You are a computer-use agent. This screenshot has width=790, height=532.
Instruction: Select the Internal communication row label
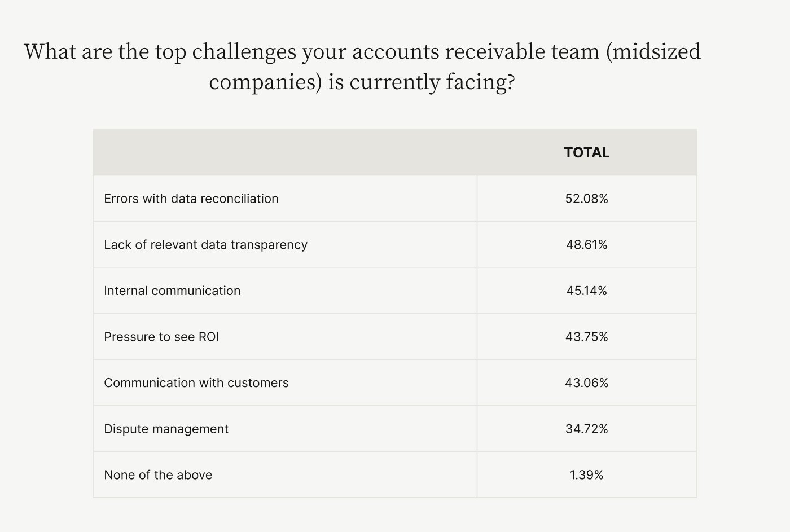[x=172, y=291]
